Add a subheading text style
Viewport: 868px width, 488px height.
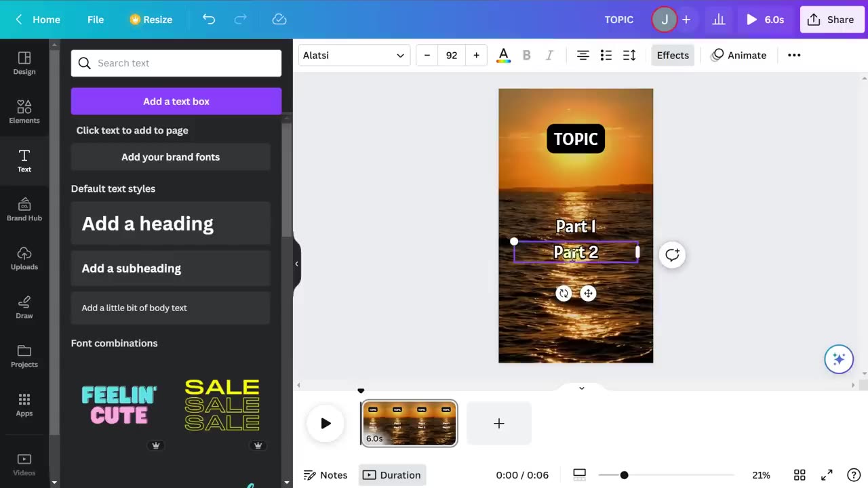pos(171,268)
